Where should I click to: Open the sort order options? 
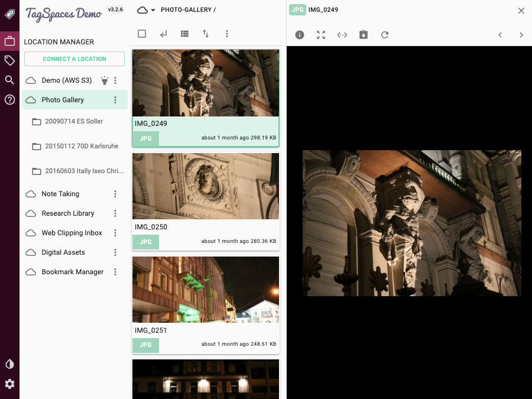click(206, 34)
